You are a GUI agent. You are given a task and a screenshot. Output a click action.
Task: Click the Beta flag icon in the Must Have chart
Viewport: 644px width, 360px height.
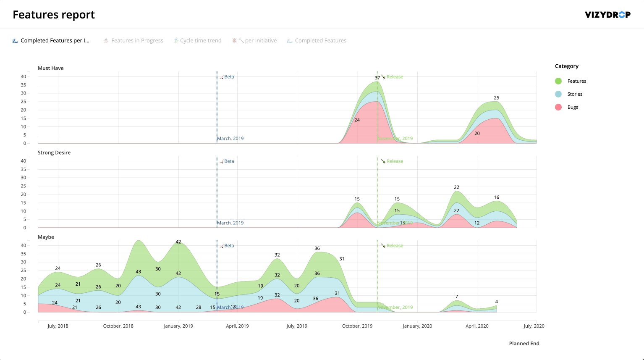[x=222, y=76]
